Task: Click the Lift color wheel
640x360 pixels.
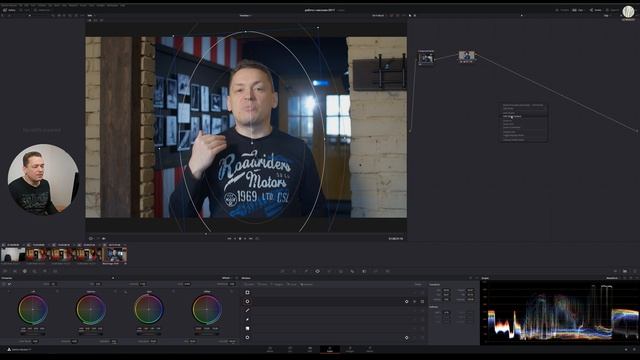Action: click(x=33, y=309)
